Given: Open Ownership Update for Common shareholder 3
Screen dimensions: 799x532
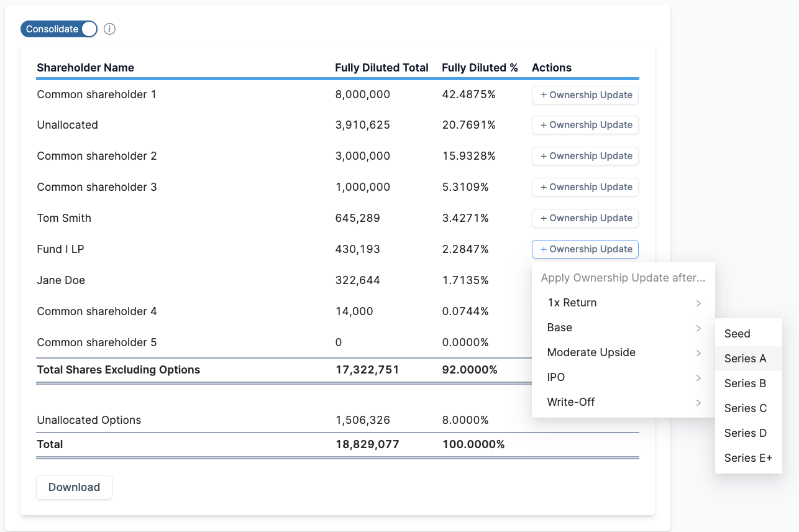Looking at the screenshot, I should [x=585, y=187].
